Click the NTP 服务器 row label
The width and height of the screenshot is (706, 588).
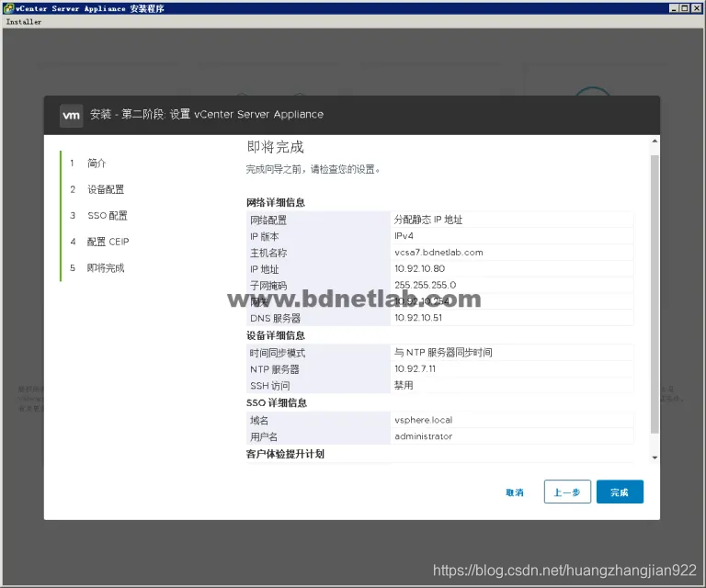(x=275, y=369)
